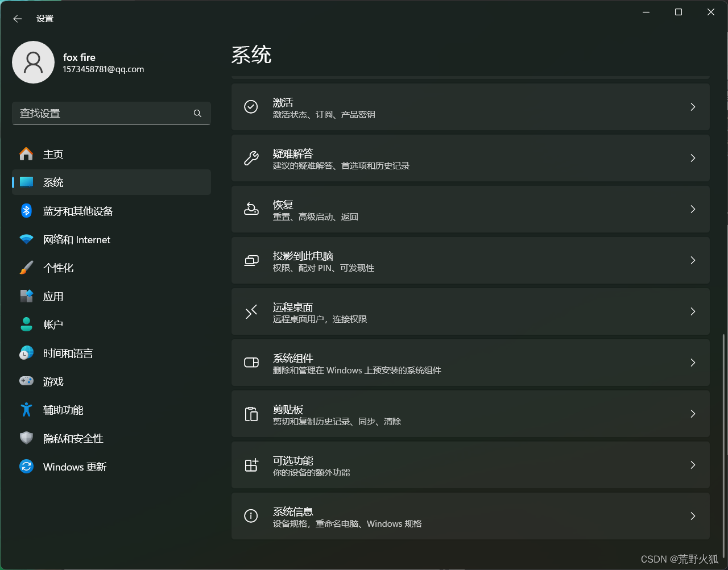Click the 恢复 recovery icon

pos(251,209)
